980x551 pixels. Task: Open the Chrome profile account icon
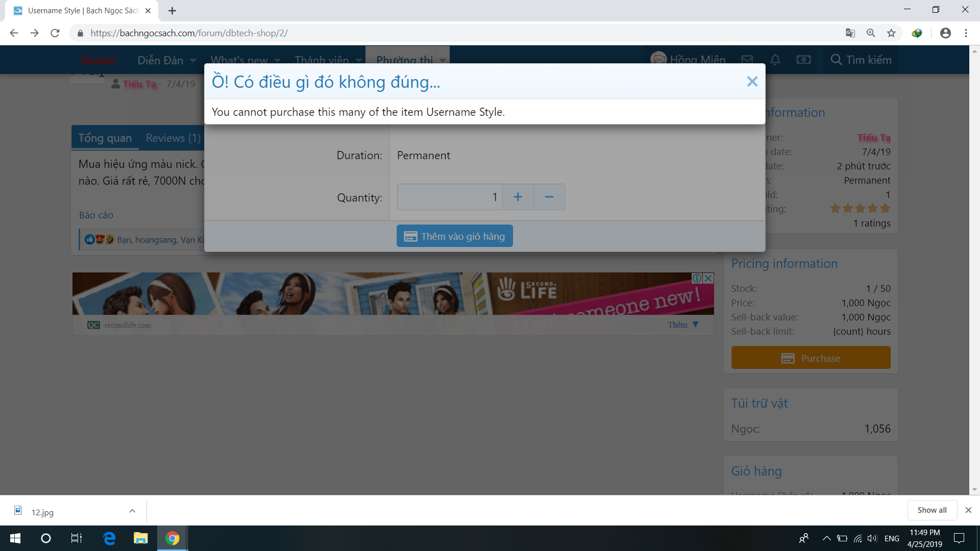[x=945, y=33]
